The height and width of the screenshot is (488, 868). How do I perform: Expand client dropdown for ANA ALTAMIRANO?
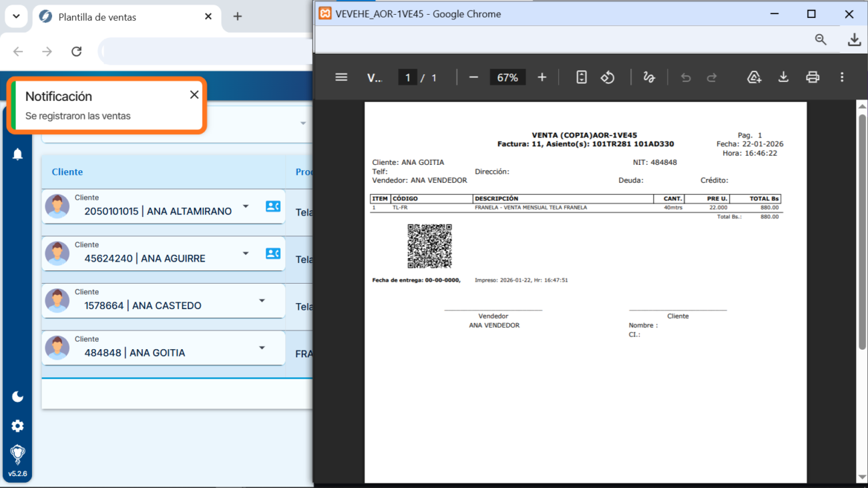[x=246, y=206]
